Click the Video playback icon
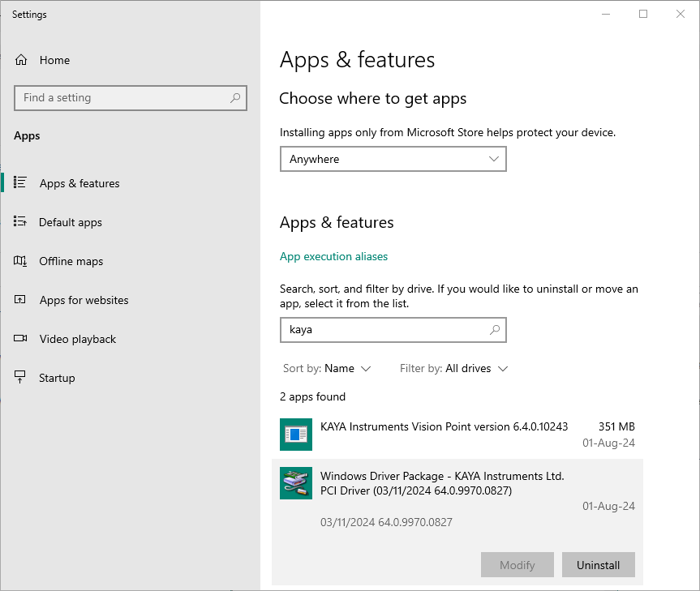 coord(21,339)
